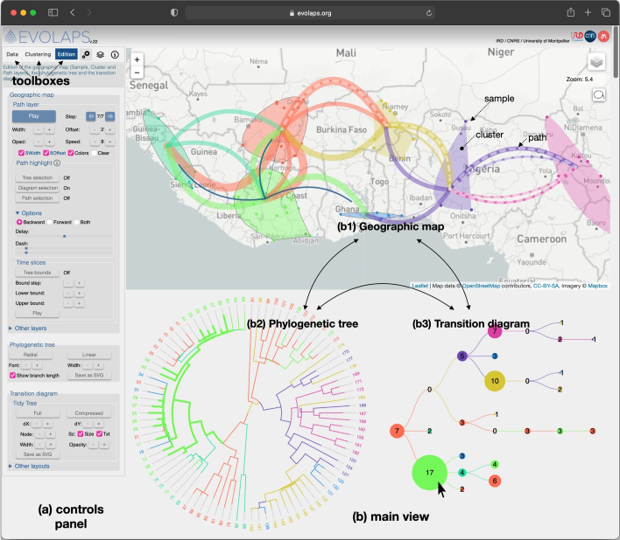Click the CNRS round logo
This screenshot has height=540, width=620.
(590, 36)
